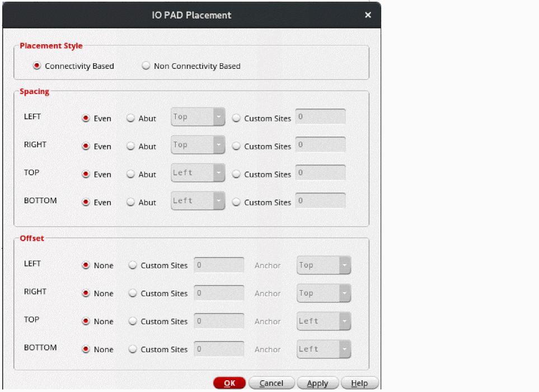Click the TOP offset custom sites field
This screenshot has height=392, width=539.
tap(219, 321)
